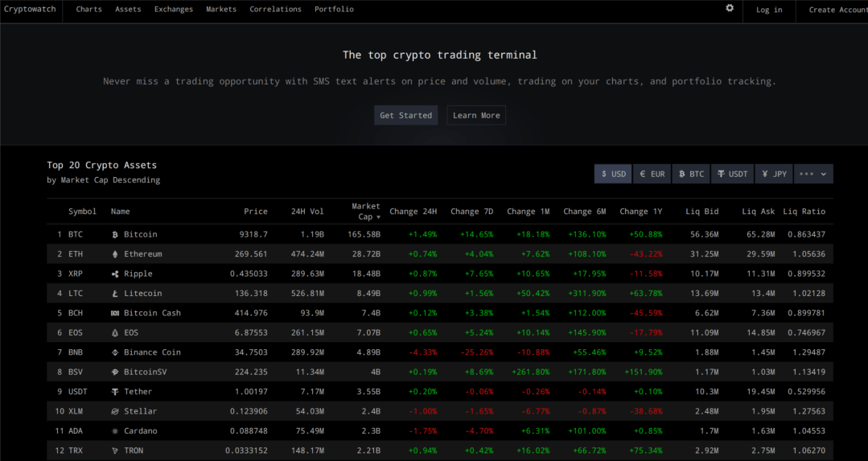Click the Cardano coin icon
Viewport: 868px width, 461px height.
(115, 431)
